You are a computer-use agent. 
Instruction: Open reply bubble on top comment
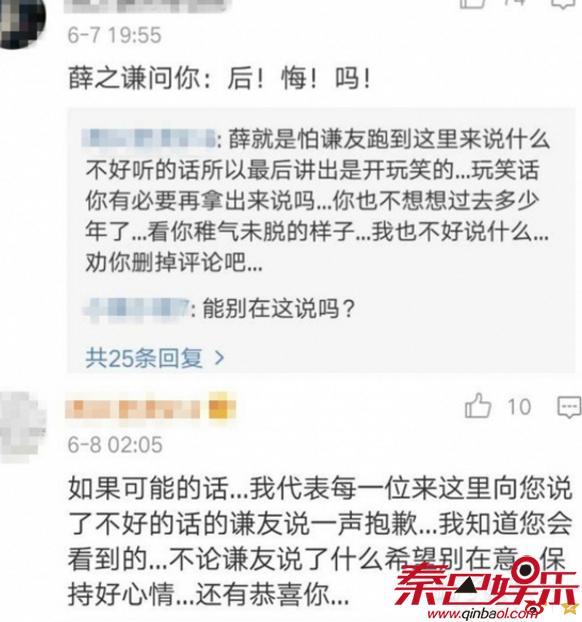[x=563, y=4]
